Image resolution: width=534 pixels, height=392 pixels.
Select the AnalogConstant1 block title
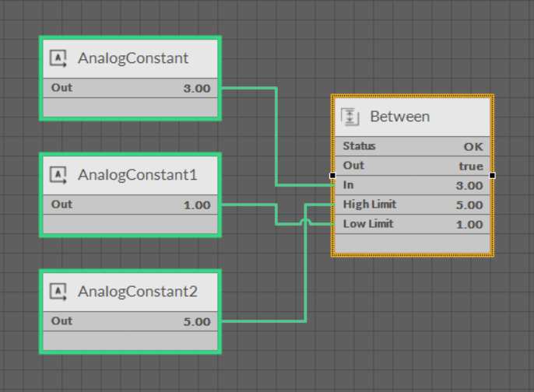[137, 175]
